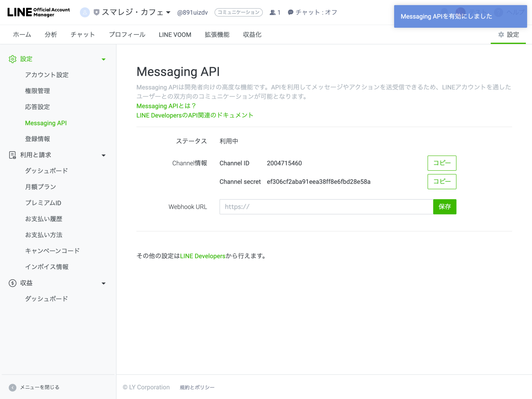The width and height of the screenshot is (532, 399).
Task: Open the 分析 tab
Action: click(51, 35)
